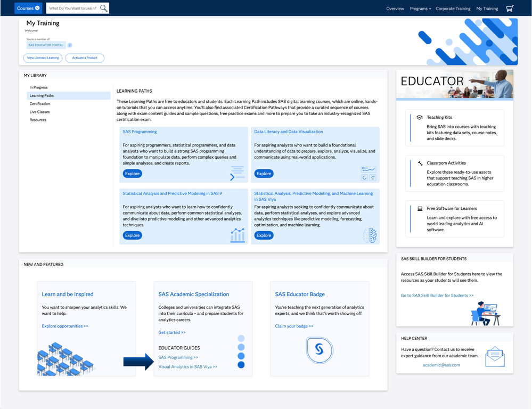Image resolution: width=532 pixels, height=409 pixels.
Task: Open Data Literacy and Data Visualization title
Action: (289, 132)
